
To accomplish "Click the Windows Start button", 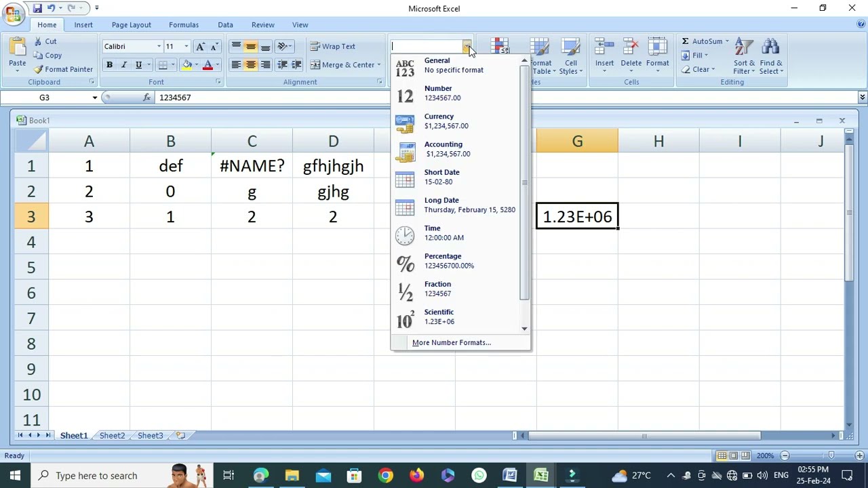I will point(15,476).
